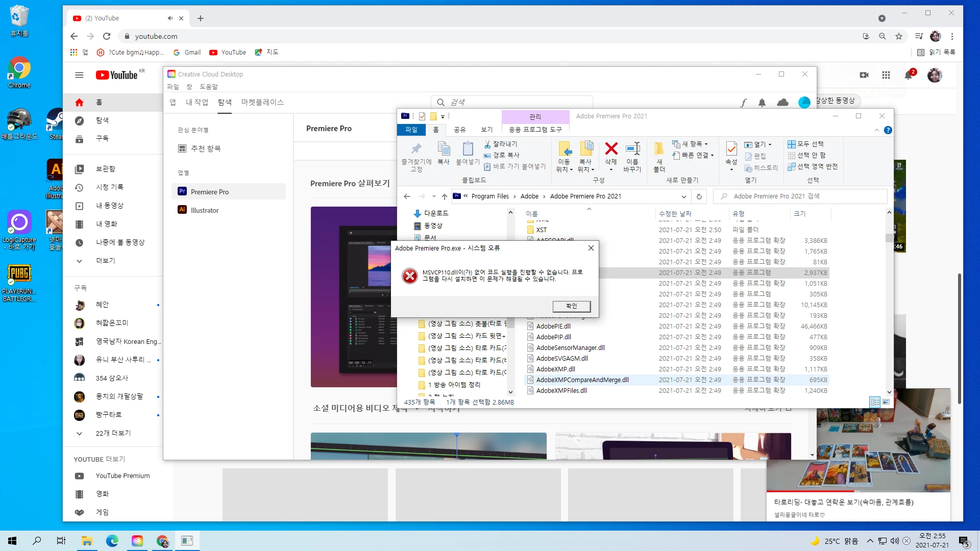Select the 마켓플레이스 tab in Creative Cloud
The height and width of the screenshot is (551, 980).
click(x=262, y=102)
